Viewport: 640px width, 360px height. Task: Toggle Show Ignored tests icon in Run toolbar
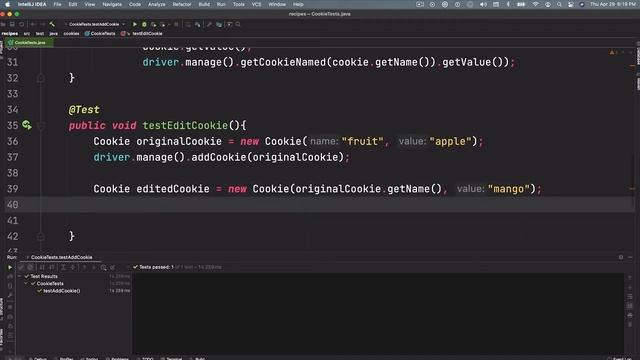pyautogui.click(x=30, y=267)
